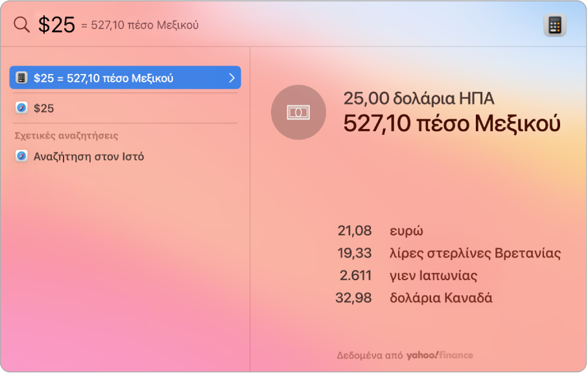588x373 pixels.
Task: Open Αναζήτηση στον Ιστό web search
Action: tap(89, 156)
